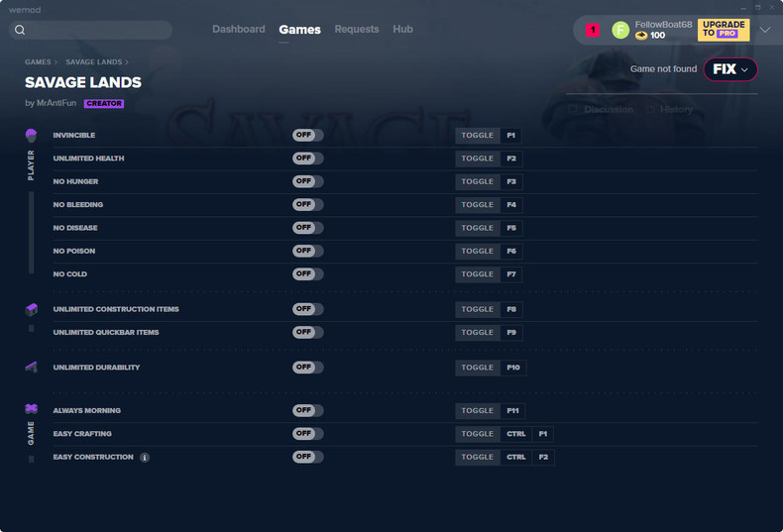This screenshot has width=783, height=532.
Task: Switch on No Disease
Action: tap(308, 228)
